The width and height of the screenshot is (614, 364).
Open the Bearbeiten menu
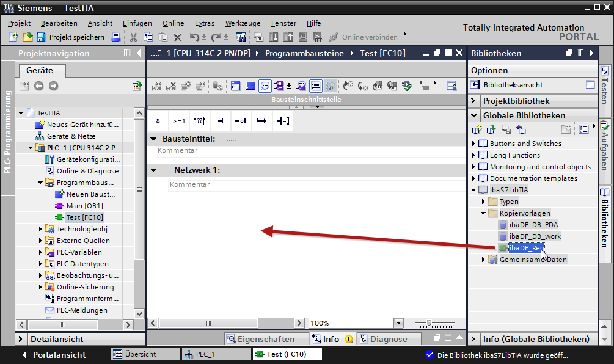59,23
